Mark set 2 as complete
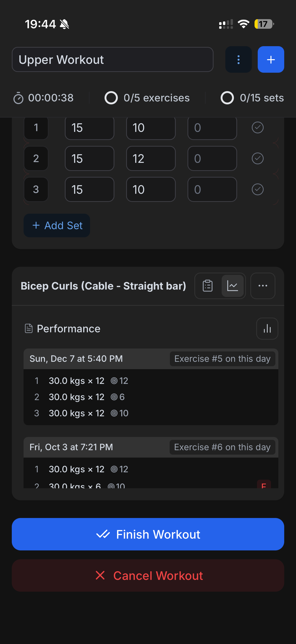 257,158
